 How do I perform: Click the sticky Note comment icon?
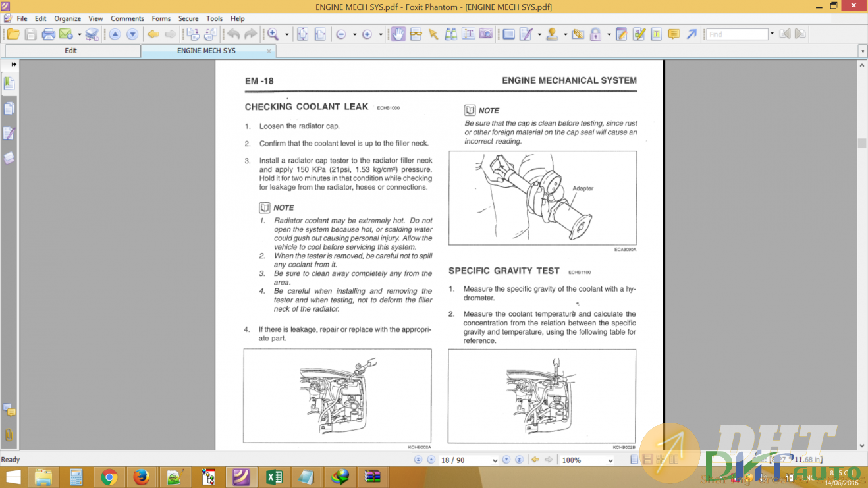(674, 34)
